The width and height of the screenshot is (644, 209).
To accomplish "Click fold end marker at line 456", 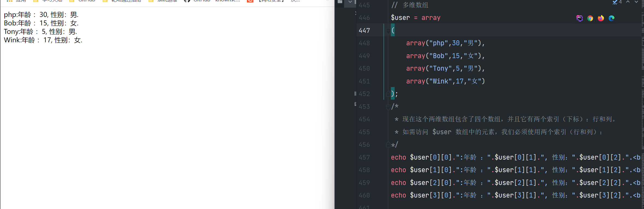I will click(388, 145).
